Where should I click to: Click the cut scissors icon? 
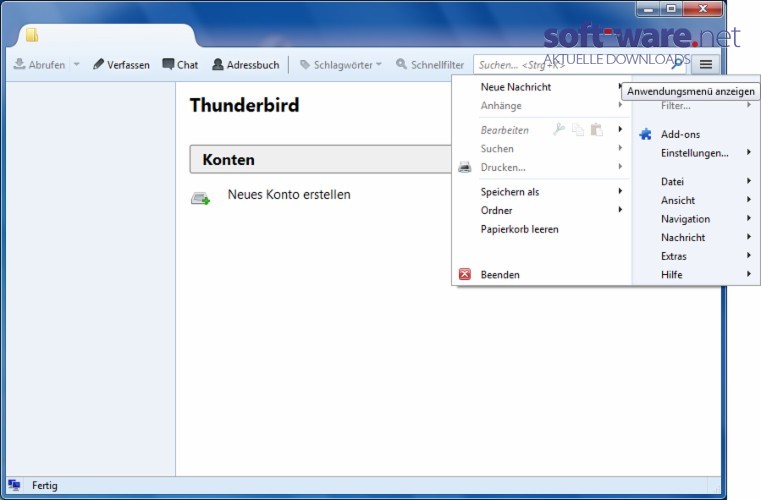click(559, 130)
